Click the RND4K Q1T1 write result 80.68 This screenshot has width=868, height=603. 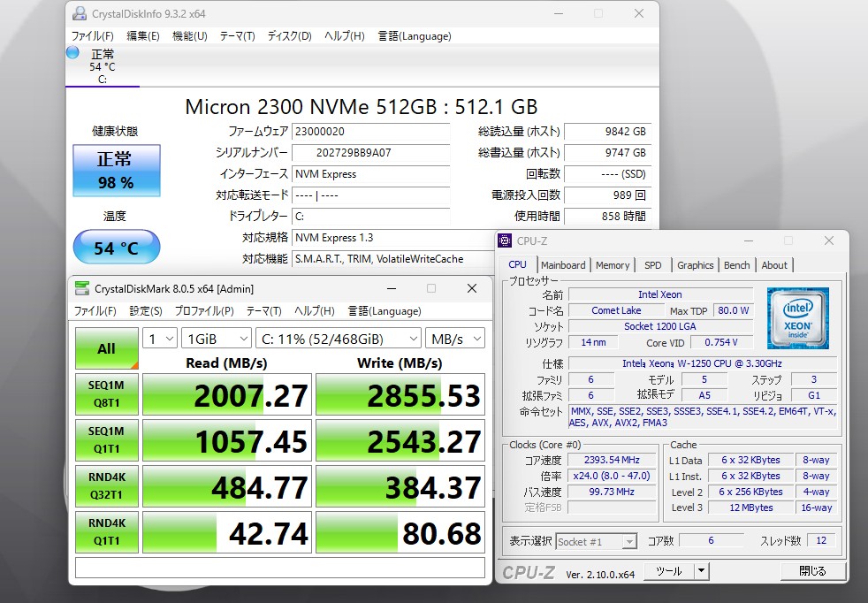pos(400,532)
